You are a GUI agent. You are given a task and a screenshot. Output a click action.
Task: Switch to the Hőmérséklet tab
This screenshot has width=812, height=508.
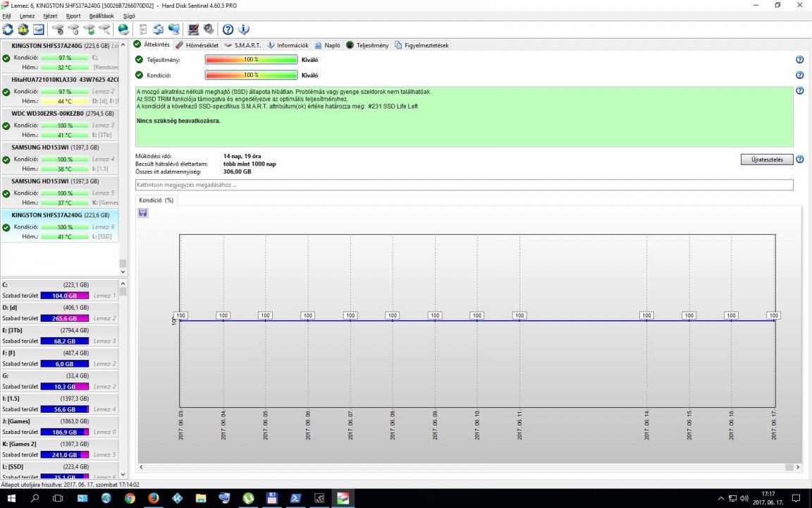pyautogui.click(x=197, y=45)
